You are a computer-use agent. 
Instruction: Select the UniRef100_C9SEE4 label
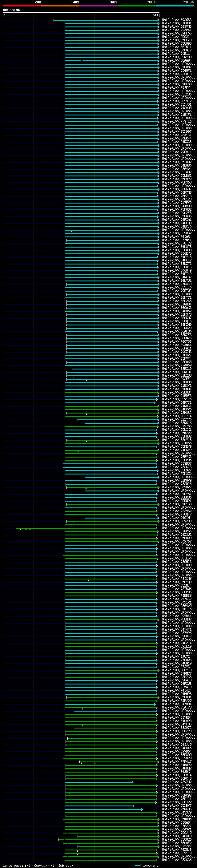tap(177, 379)
